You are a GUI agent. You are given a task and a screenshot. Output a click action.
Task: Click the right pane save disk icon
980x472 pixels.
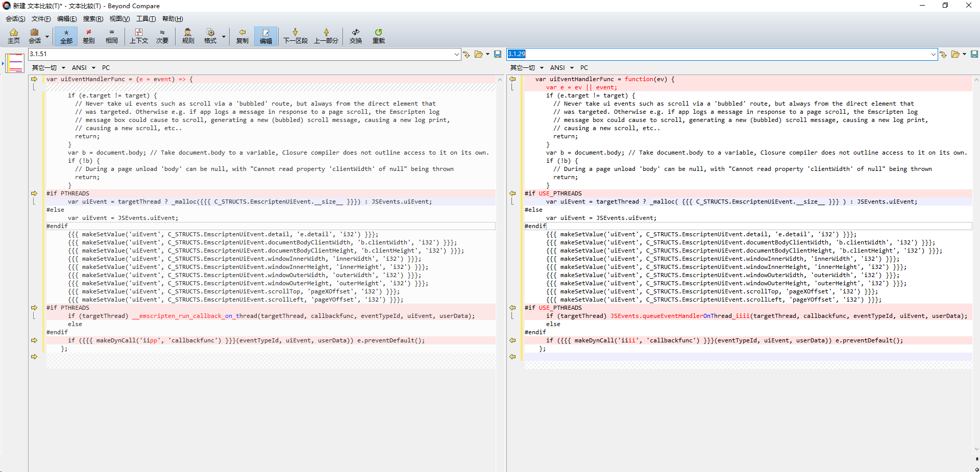[x=974, y=54]
